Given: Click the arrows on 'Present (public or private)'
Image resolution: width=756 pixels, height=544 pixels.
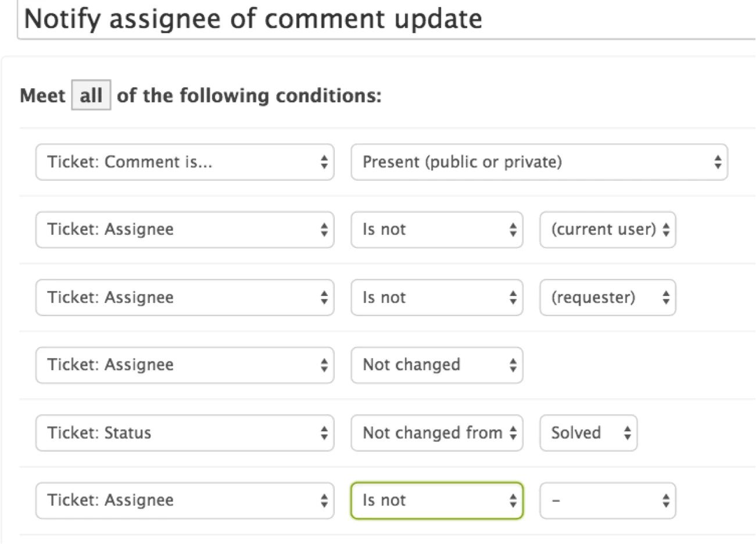Looking at the screenshot, I should [x=718, y=162].
